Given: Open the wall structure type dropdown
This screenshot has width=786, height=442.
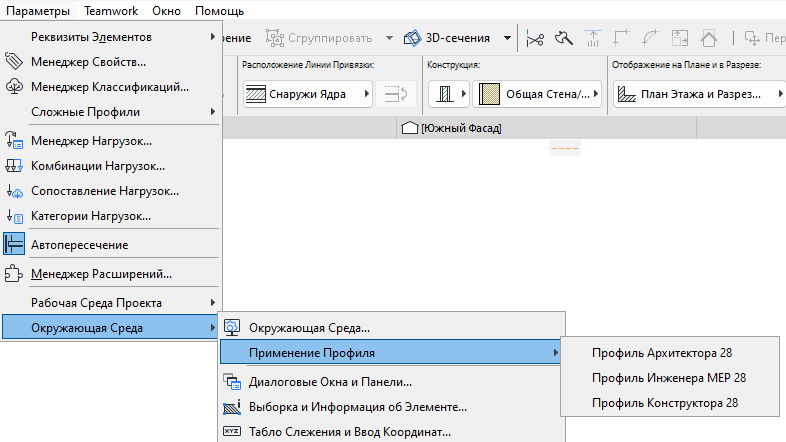Looking at the screenshot, I should tap(449, 94).
